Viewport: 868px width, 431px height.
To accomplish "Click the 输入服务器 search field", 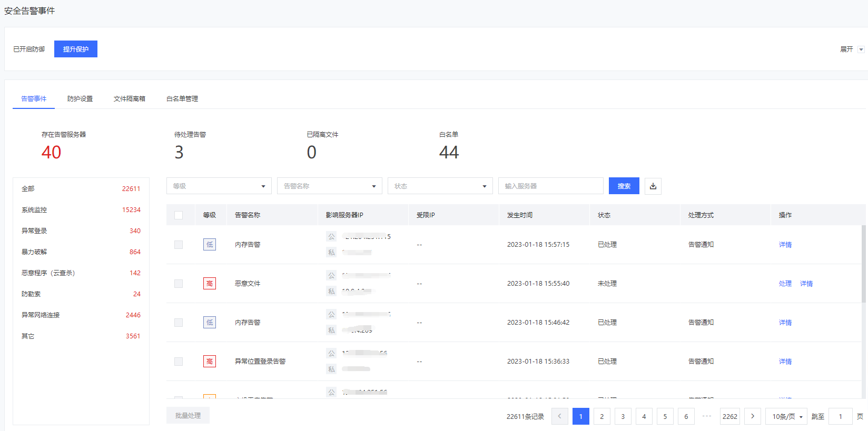I will click(x=550, y=186).
